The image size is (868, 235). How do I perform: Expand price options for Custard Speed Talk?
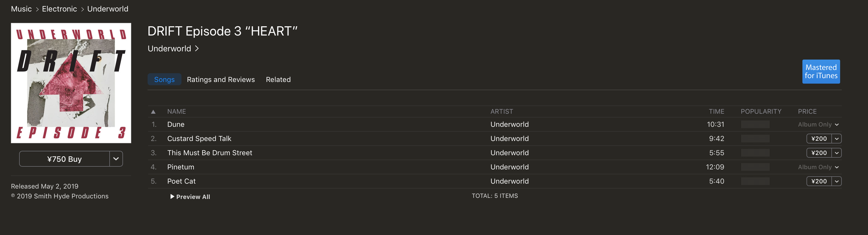[x=837, y=139]
